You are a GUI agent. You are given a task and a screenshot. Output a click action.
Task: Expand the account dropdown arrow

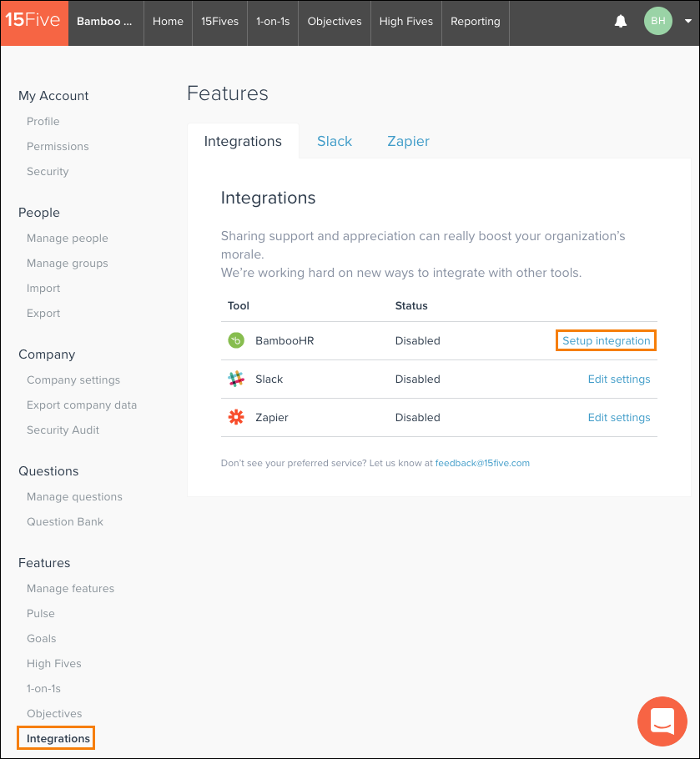pos(687,22)
